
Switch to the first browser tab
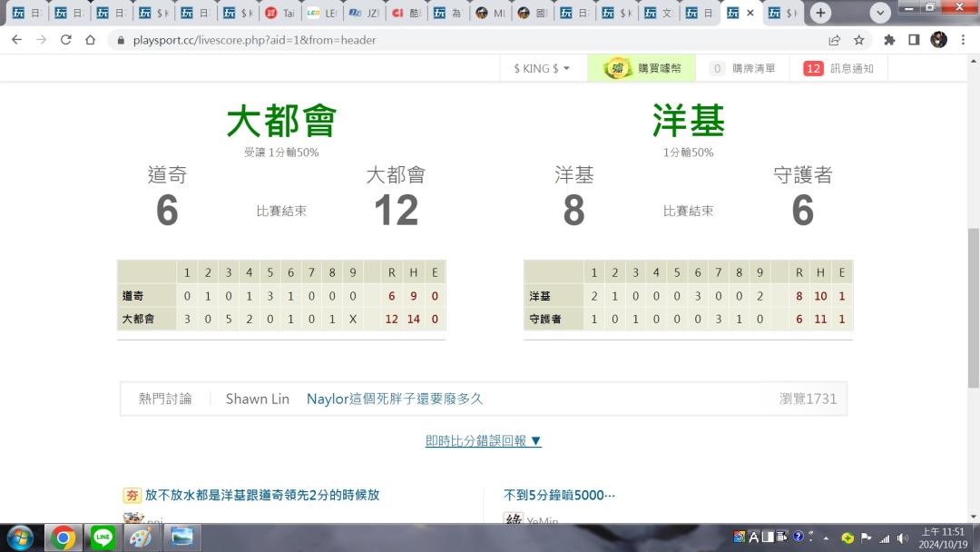26,13
